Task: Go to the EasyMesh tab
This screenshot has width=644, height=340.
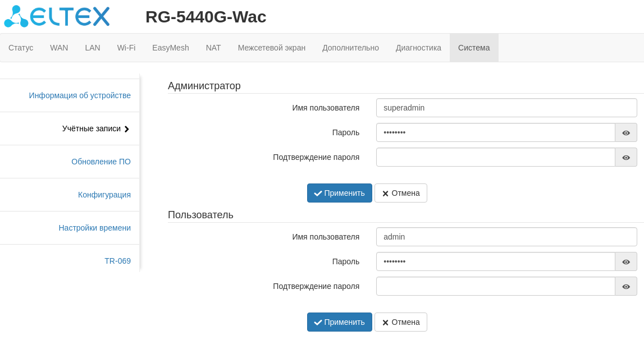Action: point(171,48)
